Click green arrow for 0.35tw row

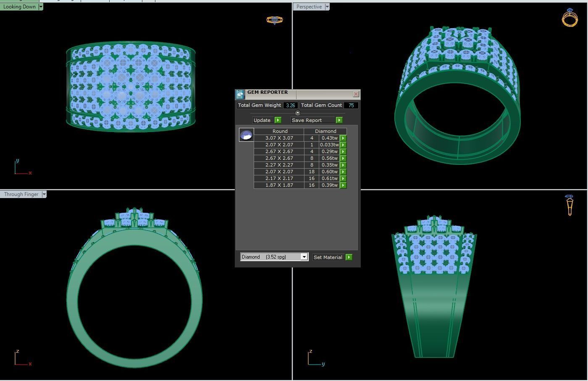point(343,165)
